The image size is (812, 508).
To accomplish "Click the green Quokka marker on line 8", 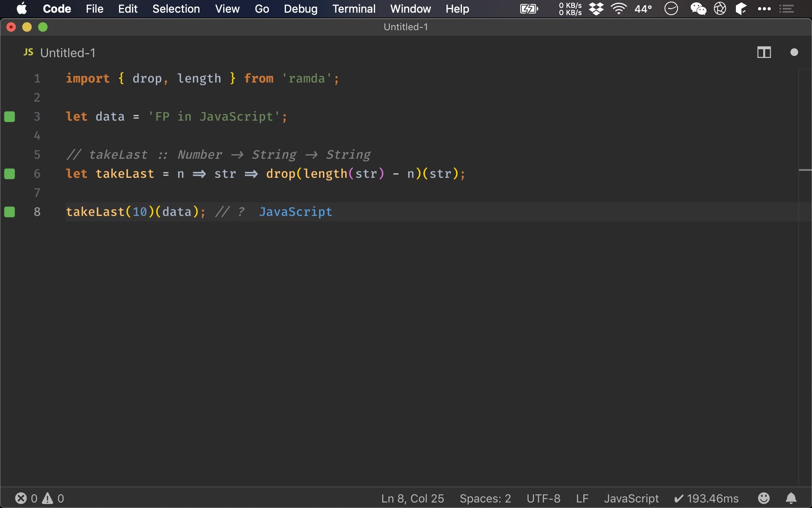I will (10, 212).
